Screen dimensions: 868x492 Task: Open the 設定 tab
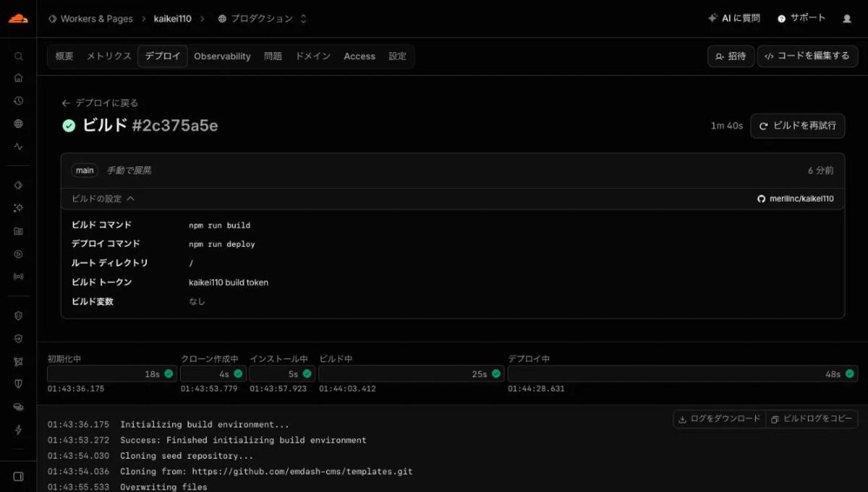(x=397, y=56)
